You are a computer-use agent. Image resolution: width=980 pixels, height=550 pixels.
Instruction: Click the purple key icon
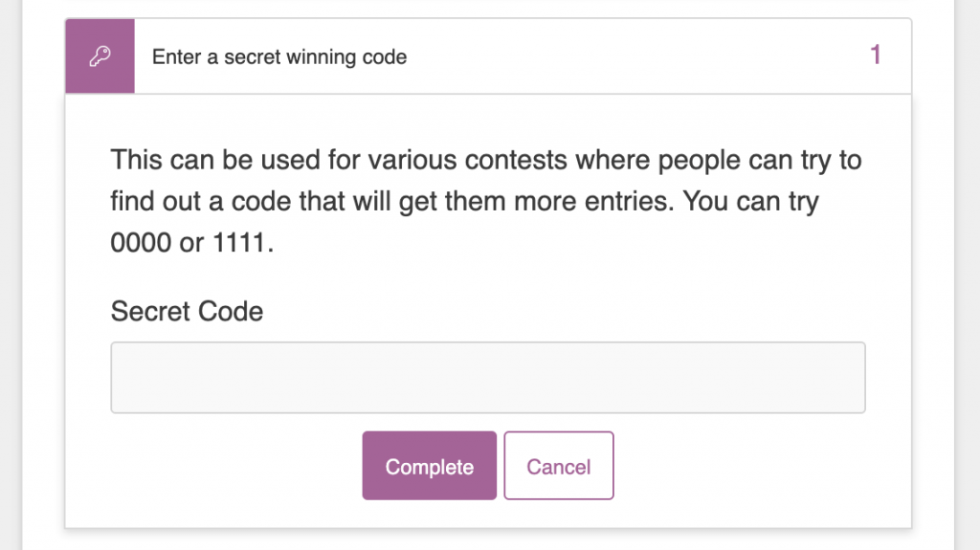tap(100, 56)
